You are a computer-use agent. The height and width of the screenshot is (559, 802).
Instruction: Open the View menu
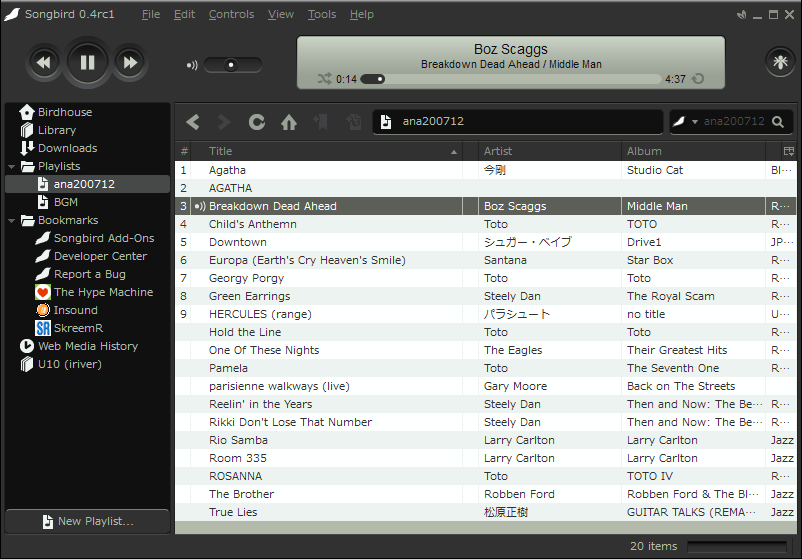(x=281, y=14)
